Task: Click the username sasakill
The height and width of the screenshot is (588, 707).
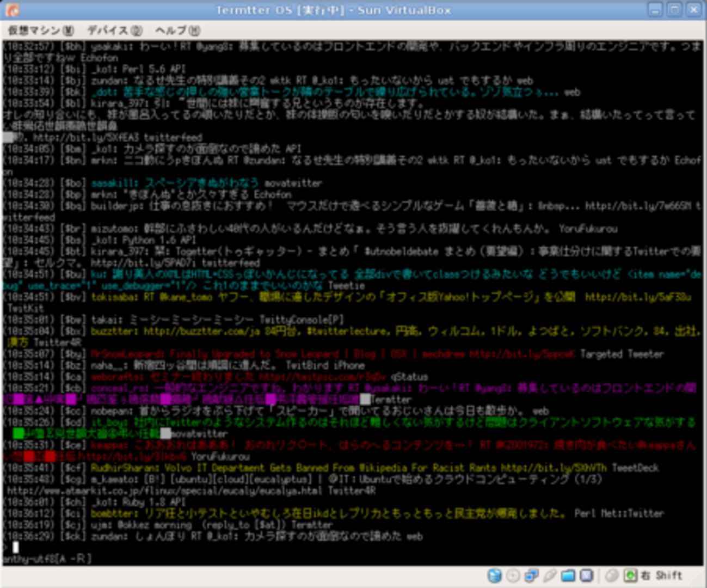Action: 113,183
